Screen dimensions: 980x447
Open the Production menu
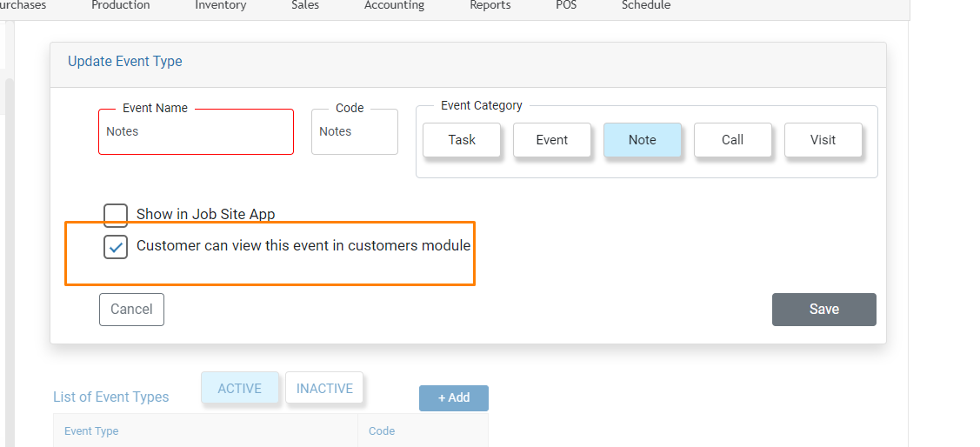(x=121, y=5)
